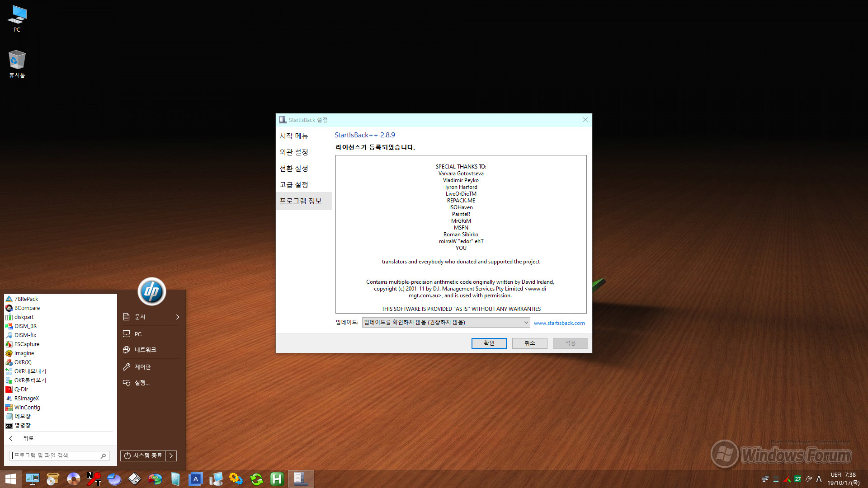Open the yellow-blue gears taskbar icon

[236, 479]
